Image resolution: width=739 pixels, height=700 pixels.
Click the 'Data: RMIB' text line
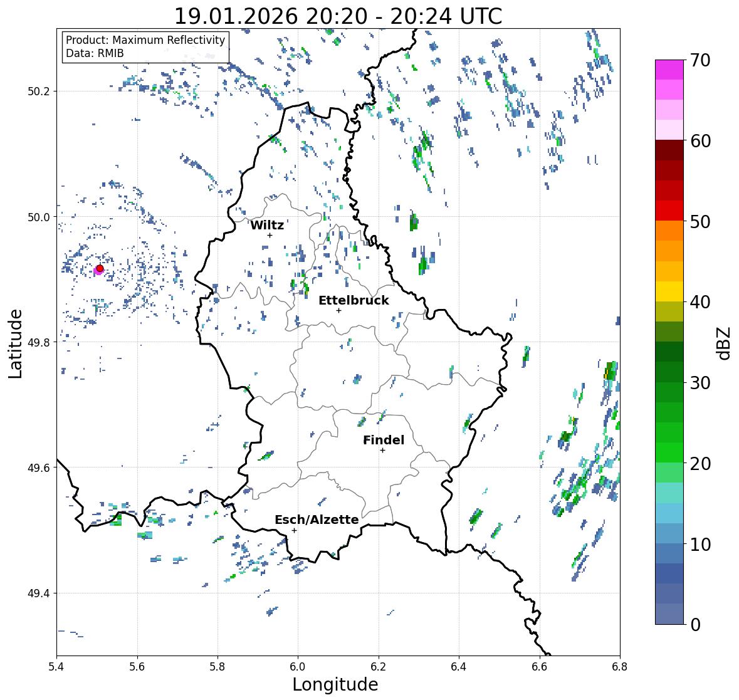[x=95, y=53]
